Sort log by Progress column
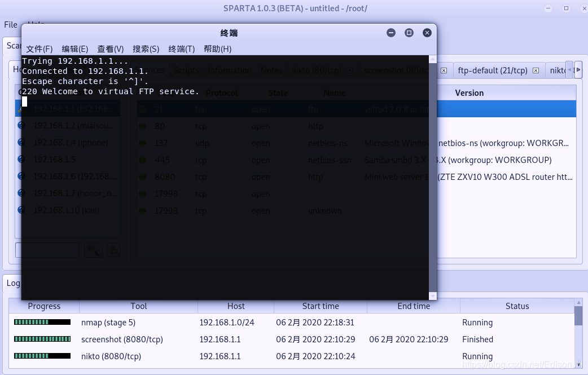The width and height of the screenshot is (588, 375). pos(44,306)
